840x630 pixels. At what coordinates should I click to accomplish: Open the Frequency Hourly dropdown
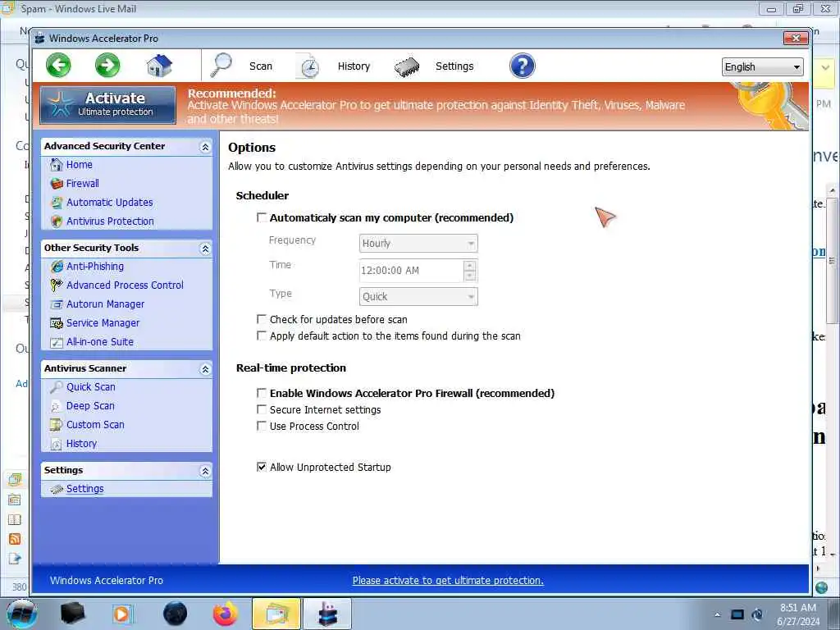coord(418,243)
